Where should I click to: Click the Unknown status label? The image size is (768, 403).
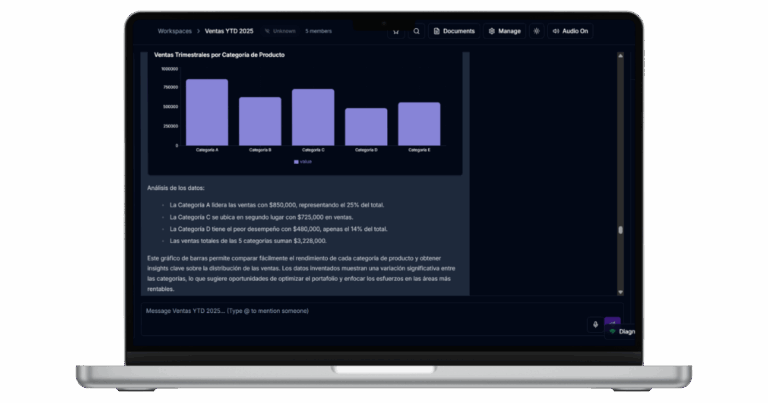coord(280,31)
